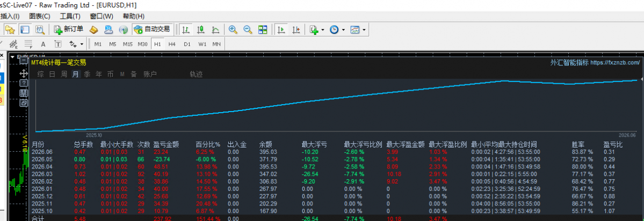Open the Strategy Tester magnifier icon
Screen dimensions: 644x221
40,30
